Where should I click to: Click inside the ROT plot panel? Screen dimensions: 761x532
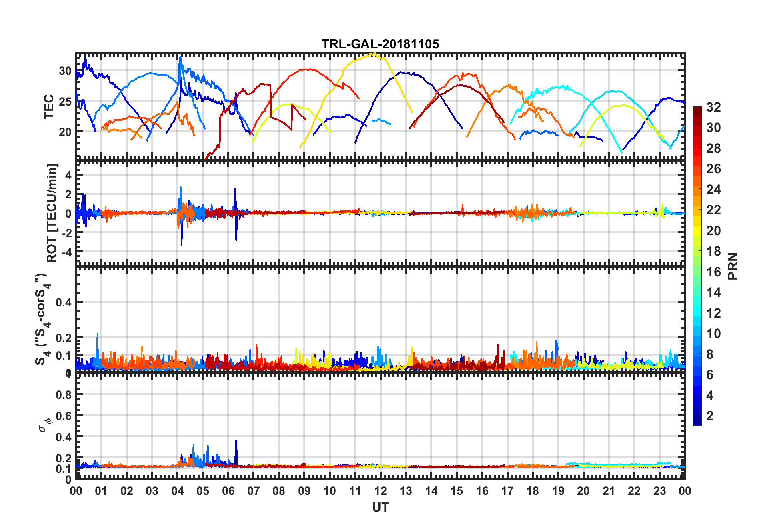pyautogui.click(x=380, y=213)
